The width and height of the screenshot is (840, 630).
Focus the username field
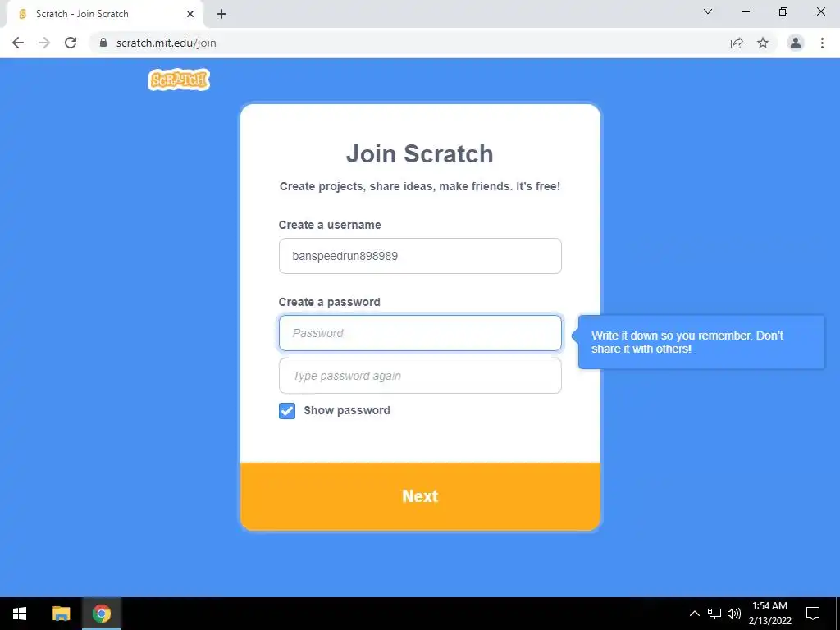[420, 256]
